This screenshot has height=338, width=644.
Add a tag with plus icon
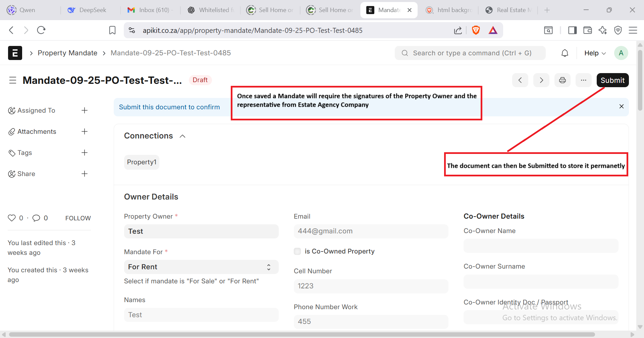click(x=85, y=153)
